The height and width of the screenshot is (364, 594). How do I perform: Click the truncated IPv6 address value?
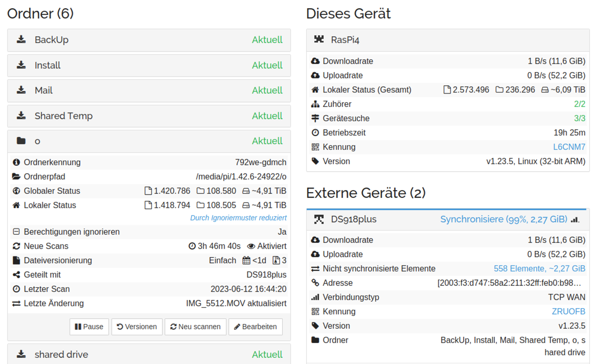[x=510, y=283]
